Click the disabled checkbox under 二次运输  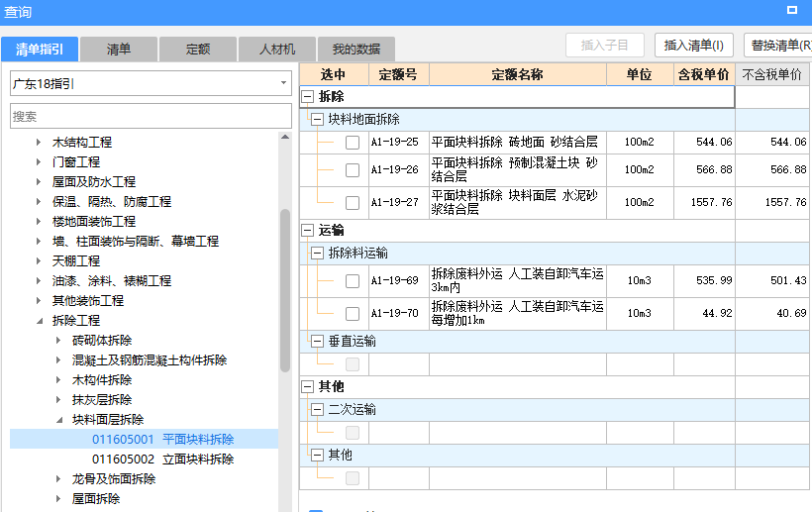coord(353,432)
